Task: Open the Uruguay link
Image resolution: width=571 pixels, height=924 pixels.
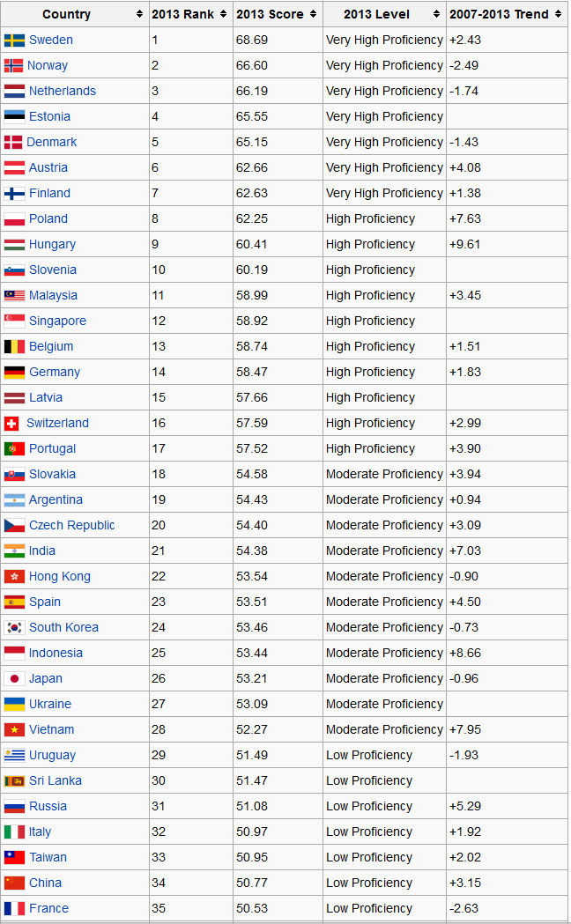Action: point(52,756)
